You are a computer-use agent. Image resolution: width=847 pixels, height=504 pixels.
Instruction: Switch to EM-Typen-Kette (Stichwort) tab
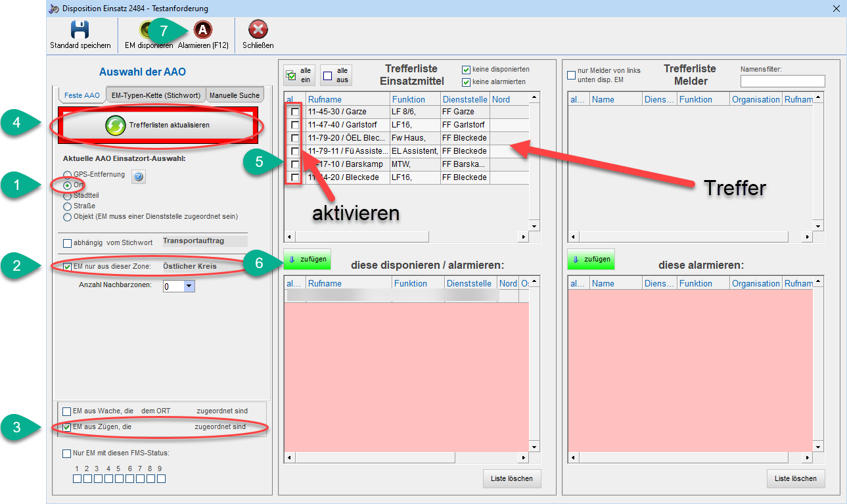click(155, 95)
